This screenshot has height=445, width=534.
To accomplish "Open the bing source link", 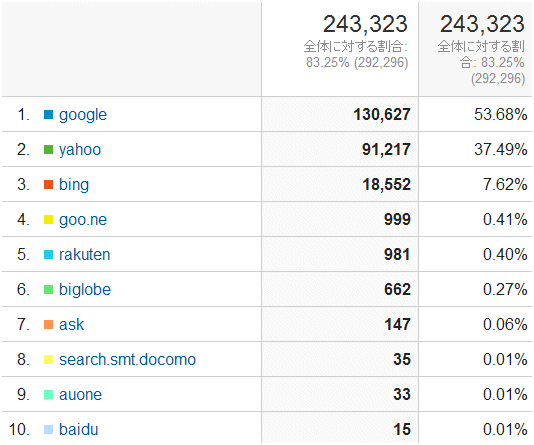I will click(x=74, y=185).
